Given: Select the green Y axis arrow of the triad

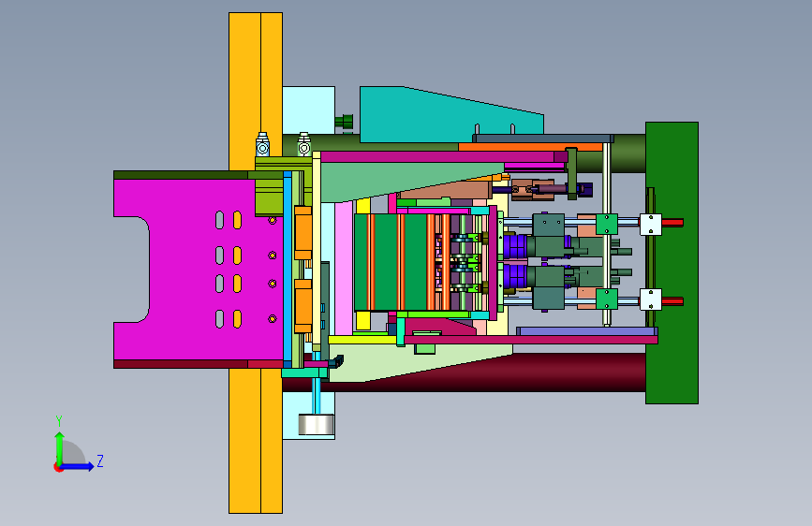Looking at the screenshot, I should [x=59, y=448].
